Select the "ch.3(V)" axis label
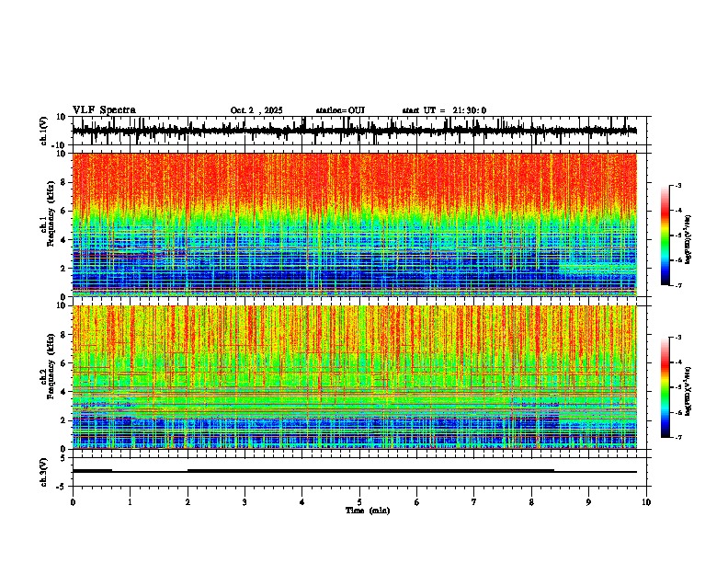Image resolution: width=728 pixels, height=563 pixels. point(44,472)
